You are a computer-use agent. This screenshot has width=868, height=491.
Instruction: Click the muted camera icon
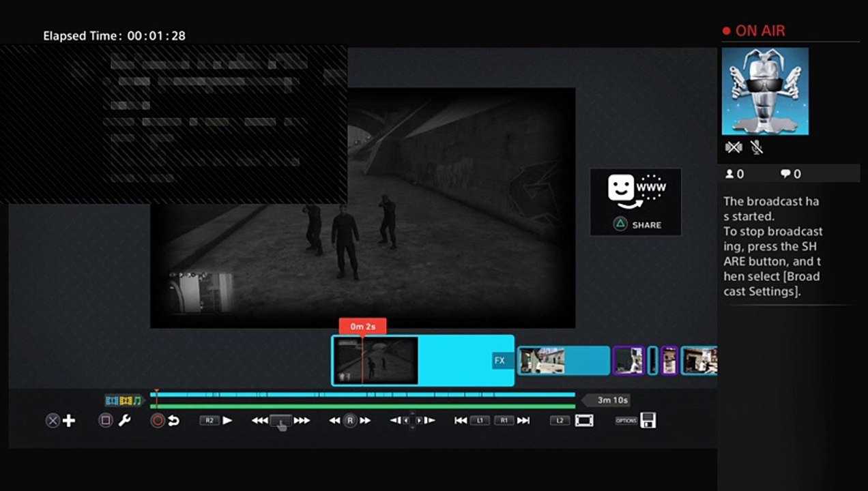[734, 147]
